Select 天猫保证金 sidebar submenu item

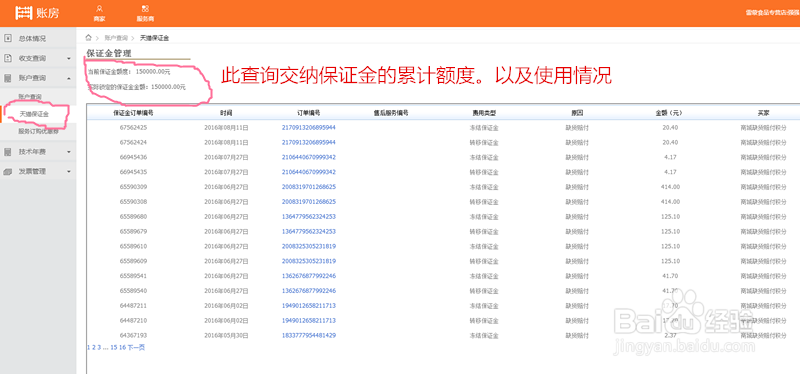34,114
